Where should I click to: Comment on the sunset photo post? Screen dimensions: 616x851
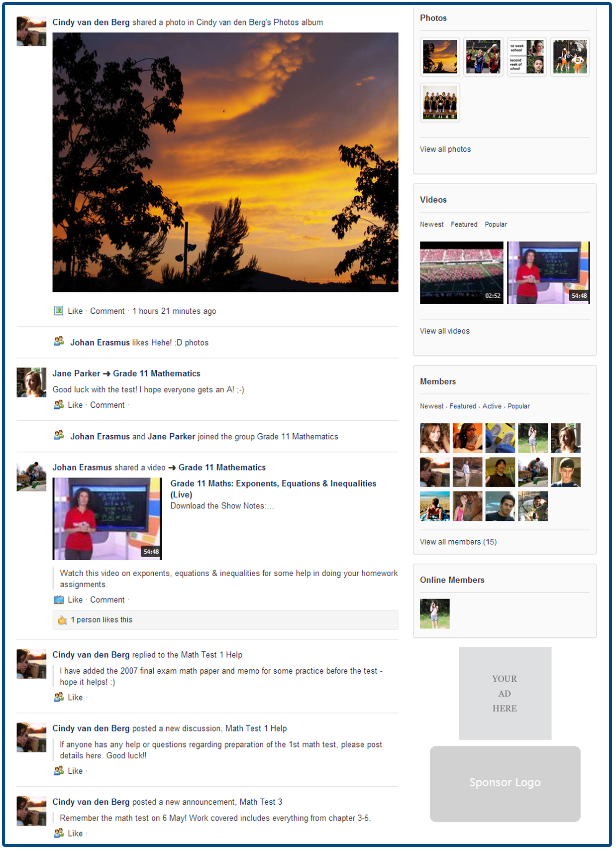tap(107, 311)
